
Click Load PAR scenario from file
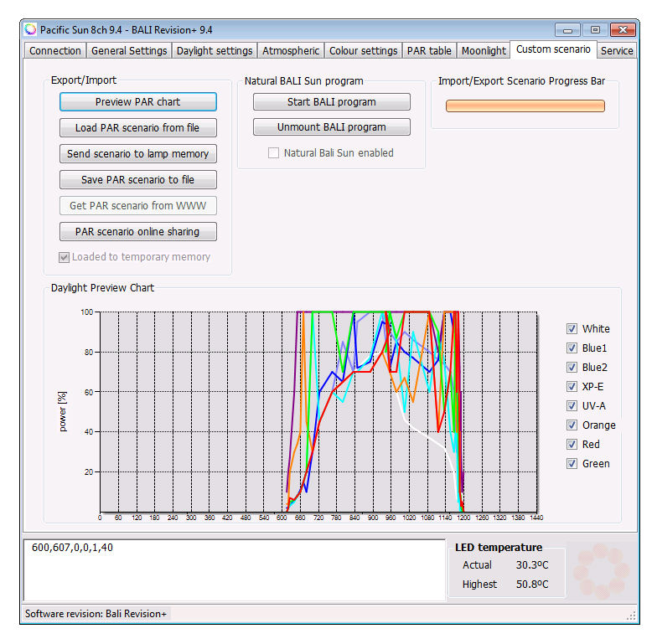(x=138, y=128)
